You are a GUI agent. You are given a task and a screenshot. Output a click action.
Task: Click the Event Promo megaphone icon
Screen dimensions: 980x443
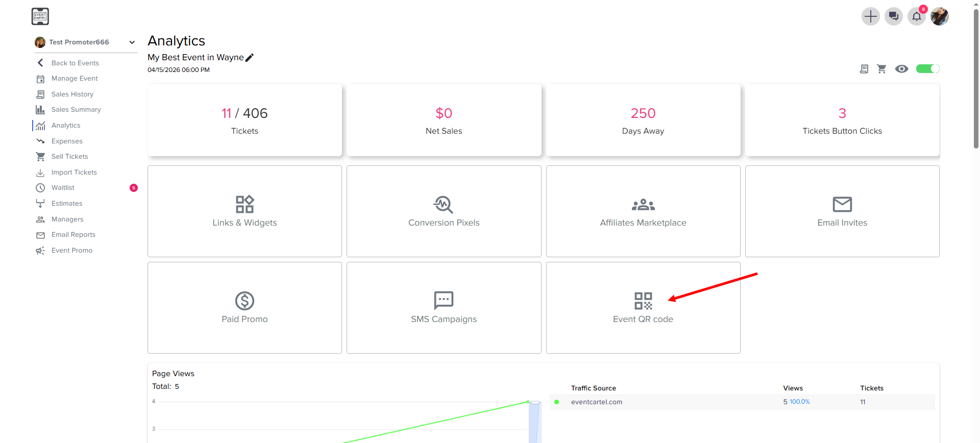coord(40,251)
